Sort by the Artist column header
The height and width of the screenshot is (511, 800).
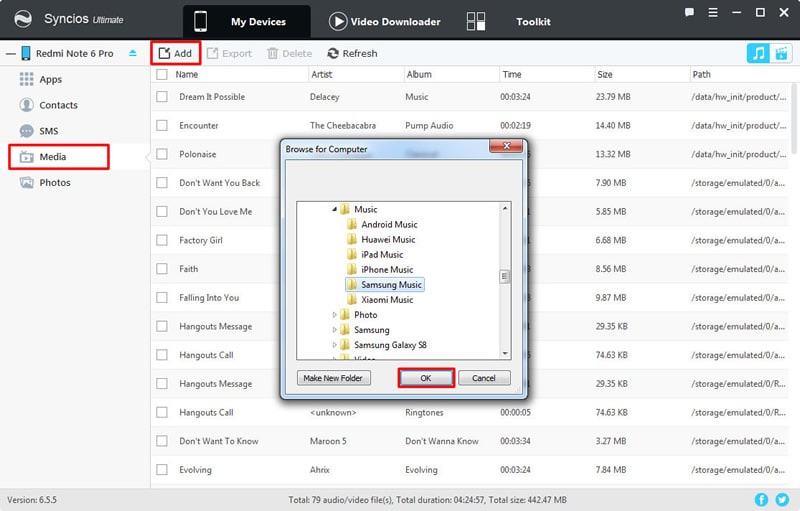321,74
